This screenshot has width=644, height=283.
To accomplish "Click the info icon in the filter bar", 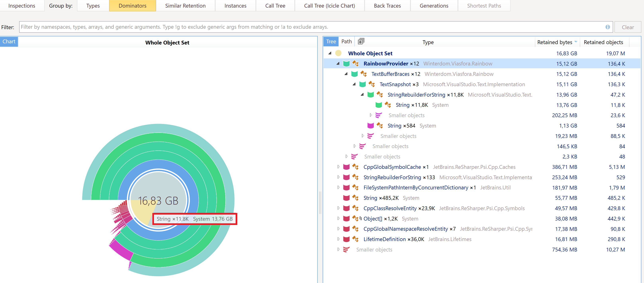I will 608,27.
